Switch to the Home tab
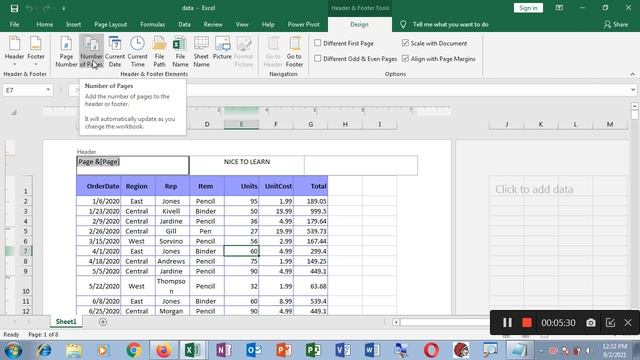The height and width of the screenshot is (360, 640). (44, 24)
